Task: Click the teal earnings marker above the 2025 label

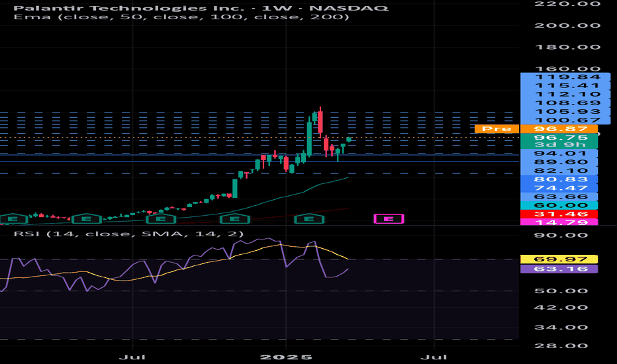Action: 309,219
